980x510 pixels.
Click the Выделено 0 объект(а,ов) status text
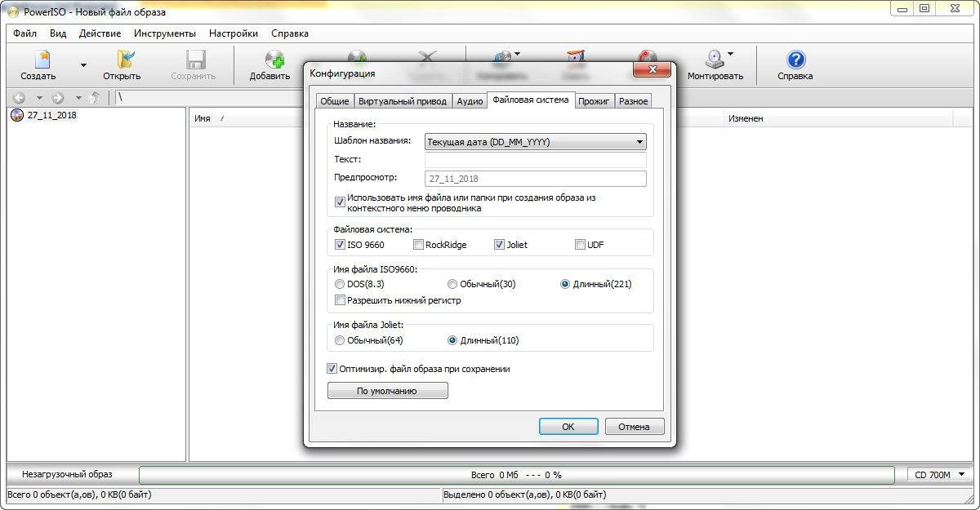click(524, 494)
